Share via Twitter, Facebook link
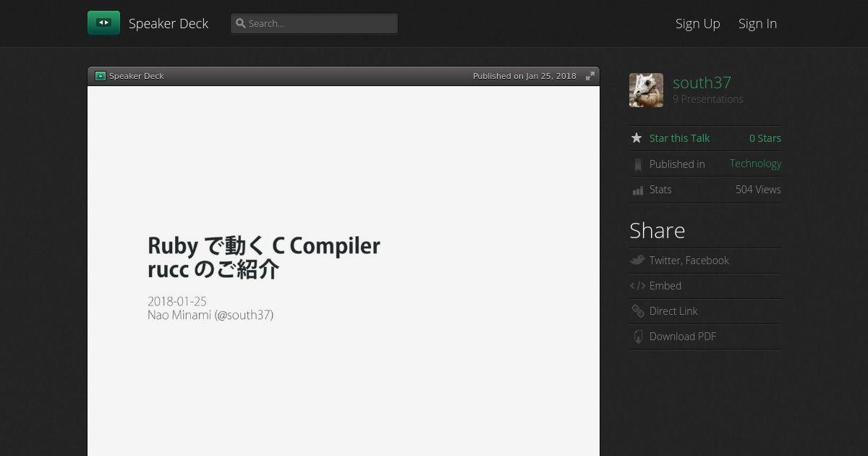This screenshot has width=868, height=456. (x=689, y=261)
